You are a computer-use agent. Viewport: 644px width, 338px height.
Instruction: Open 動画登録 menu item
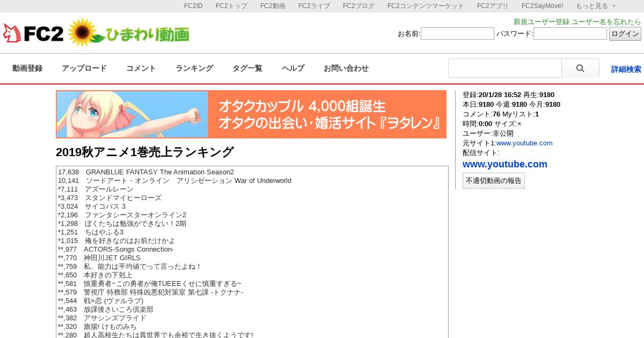(27, 69)
